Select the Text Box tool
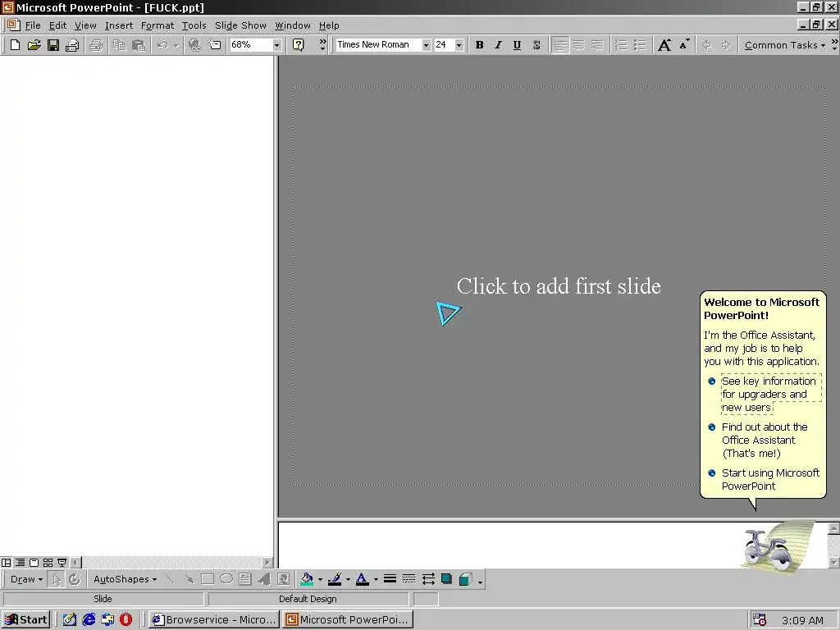This screenshot has height=630, width=840. coord(245,579)
